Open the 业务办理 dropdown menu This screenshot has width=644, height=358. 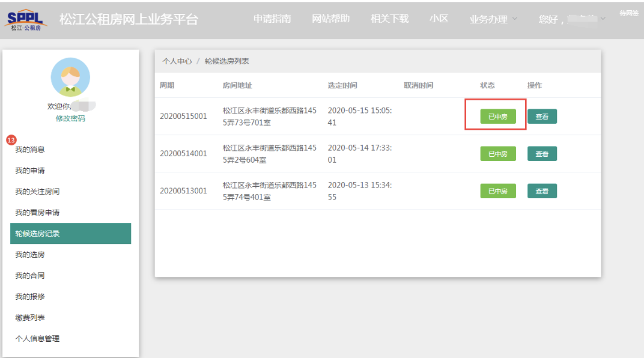493,19
